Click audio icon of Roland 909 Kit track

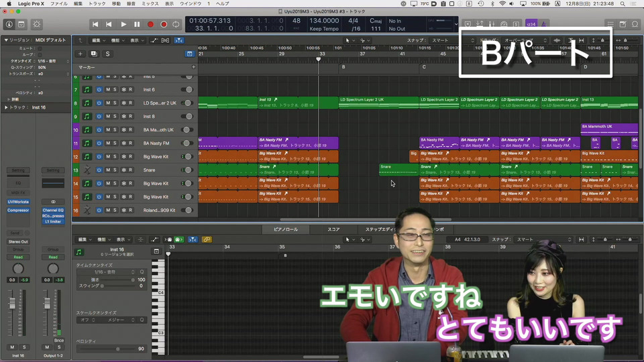click(87, 210)
